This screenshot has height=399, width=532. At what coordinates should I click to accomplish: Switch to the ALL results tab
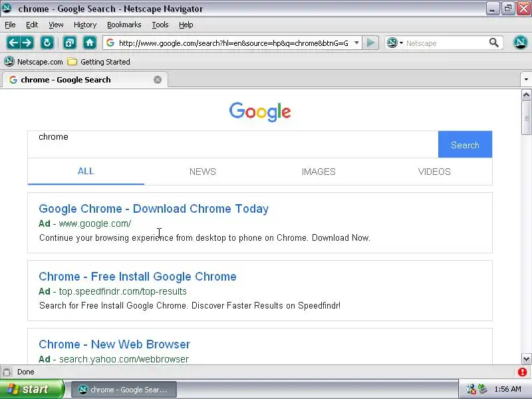click(x=86, y=172)
